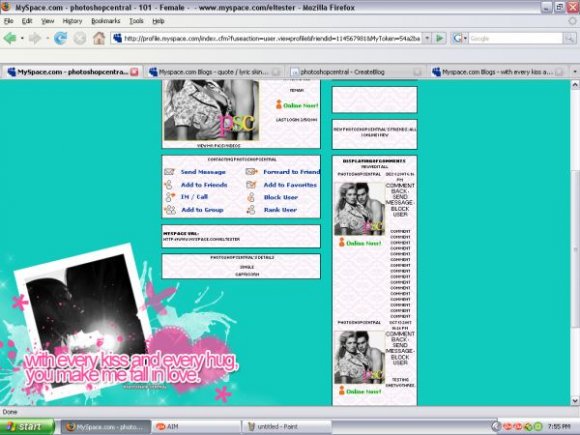Open the Bookmarks menu

[106, 21]
